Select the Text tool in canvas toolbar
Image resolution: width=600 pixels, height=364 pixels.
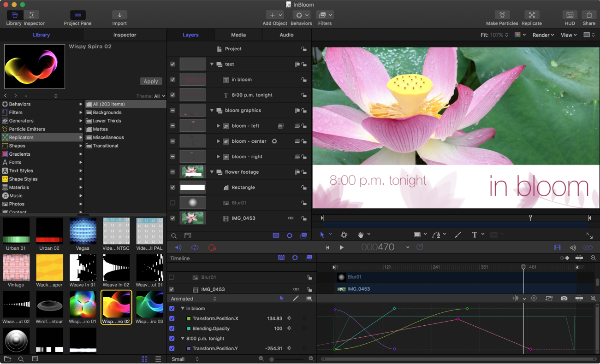tap(475, 235)
